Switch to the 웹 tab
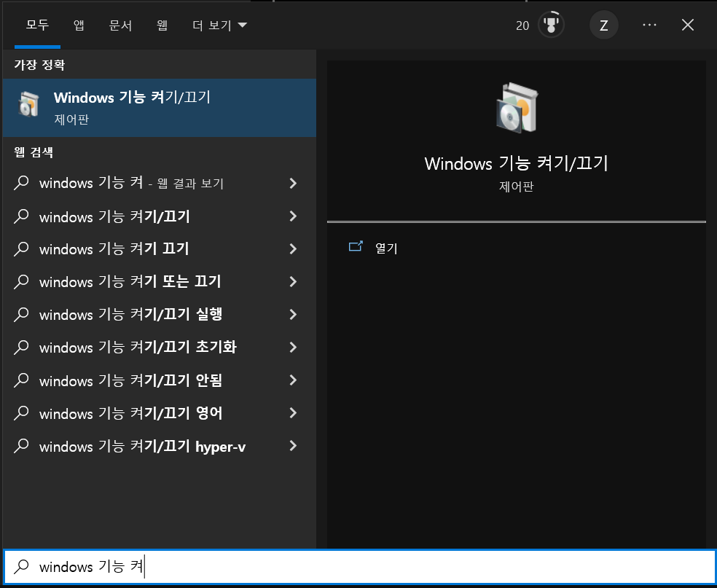 coord(162,25)
